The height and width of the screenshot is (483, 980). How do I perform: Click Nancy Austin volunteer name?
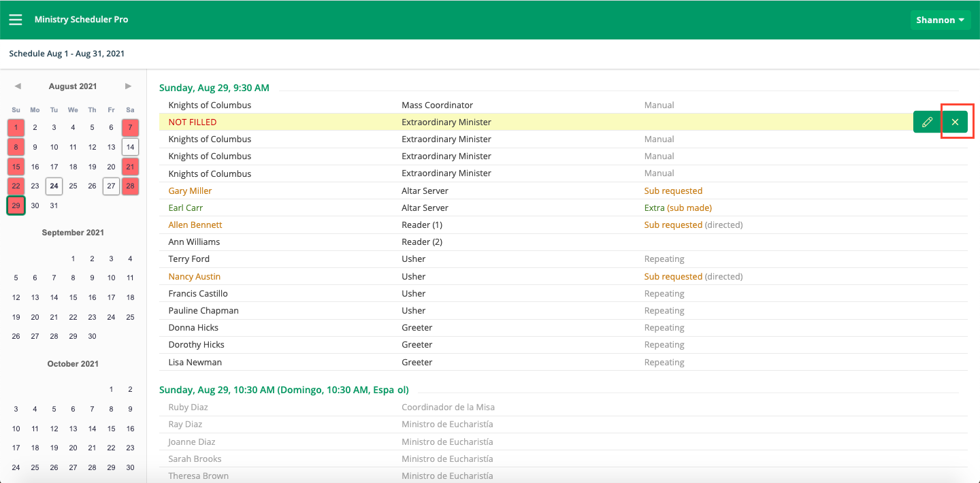(x=195, y=276)
